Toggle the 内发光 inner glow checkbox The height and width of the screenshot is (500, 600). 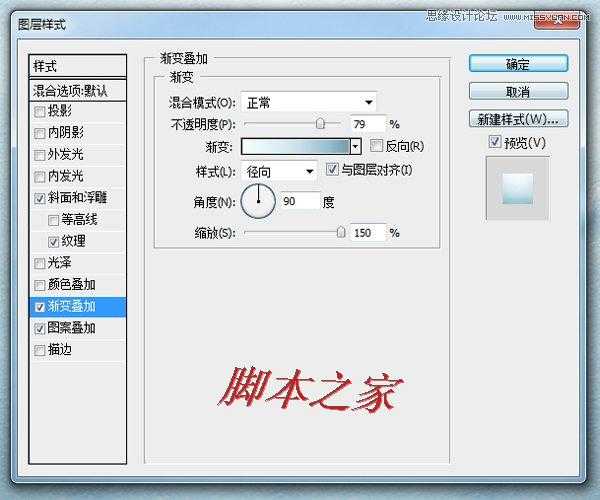coord(40,177)
